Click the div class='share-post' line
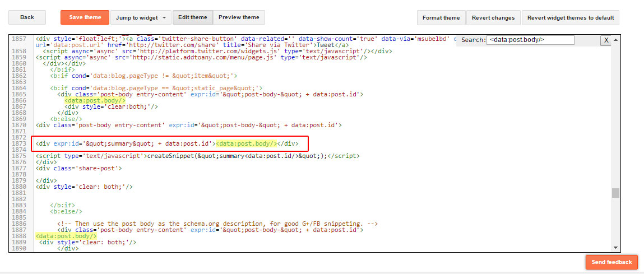The height and width of the screenshot is (274, 644). [78, 168]
